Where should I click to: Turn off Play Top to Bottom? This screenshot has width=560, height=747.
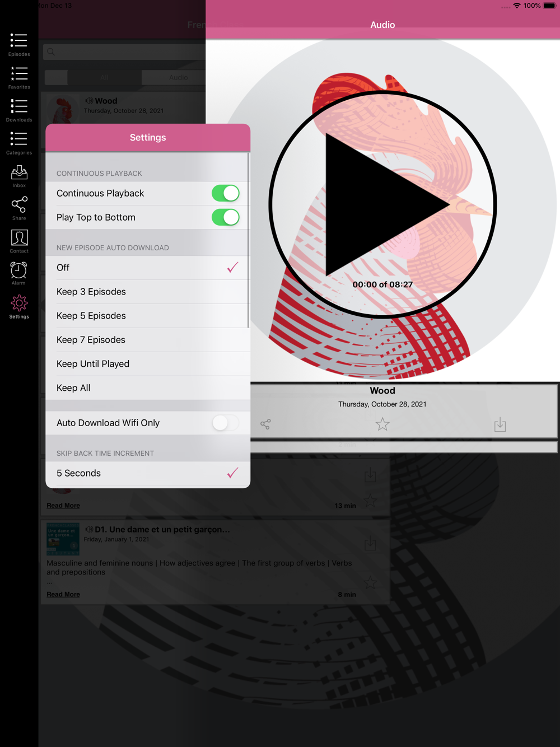tap(226, 217)
